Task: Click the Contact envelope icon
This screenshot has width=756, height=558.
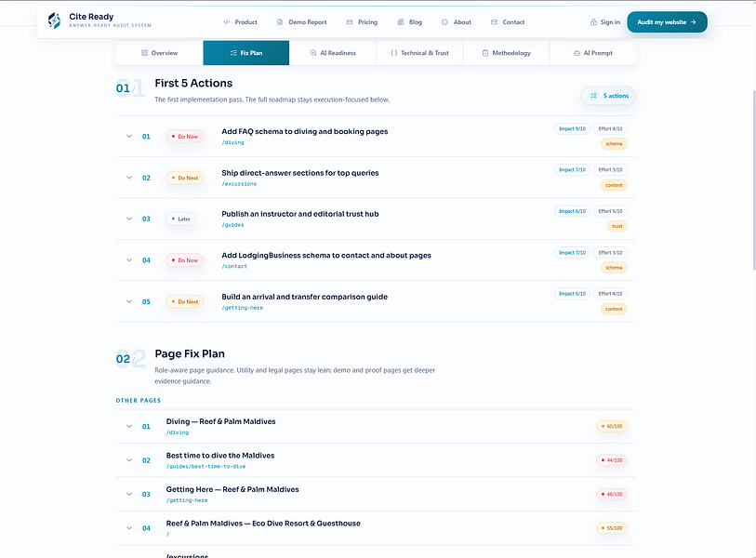Action: pyautogui.click(x=494, y=22)
